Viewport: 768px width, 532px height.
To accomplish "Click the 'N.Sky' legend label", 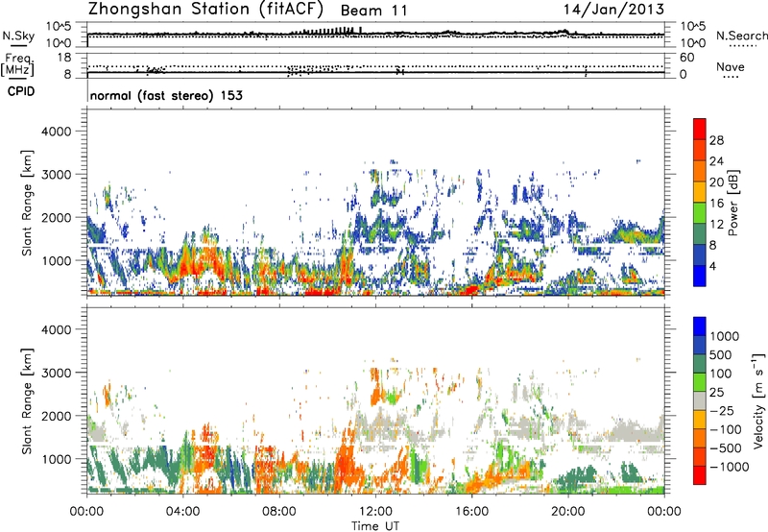I will 18,36.
